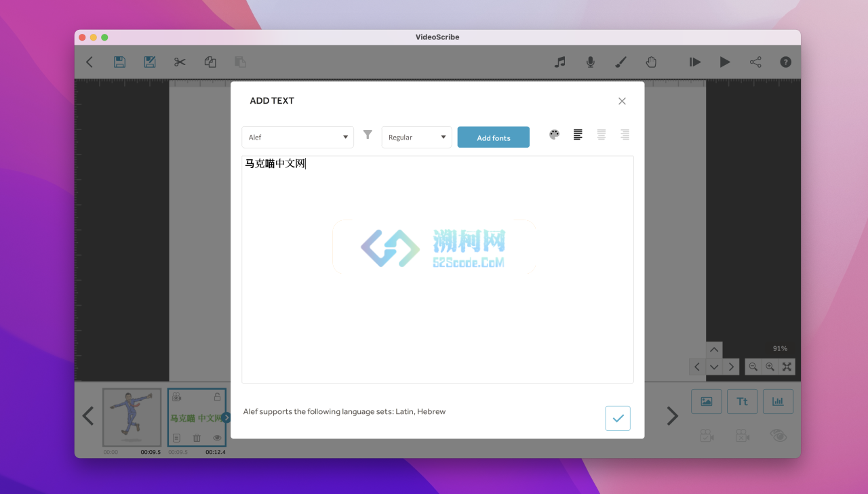Toggle the lock on the text element
This screenshot has width=868, height=494.
217,397
